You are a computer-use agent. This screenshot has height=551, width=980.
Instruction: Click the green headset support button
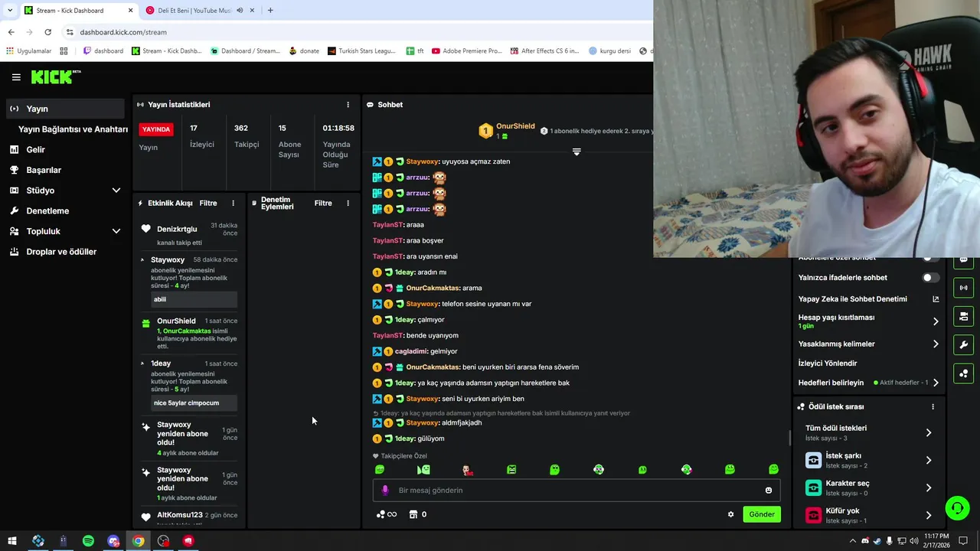tap(957, 508)
